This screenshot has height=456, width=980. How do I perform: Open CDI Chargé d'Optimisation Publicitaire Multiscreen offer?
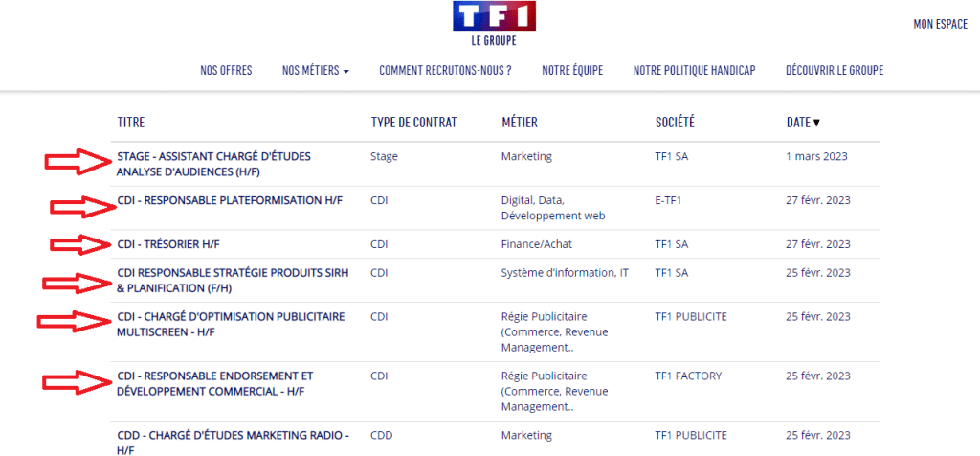[x=231, y=324]
